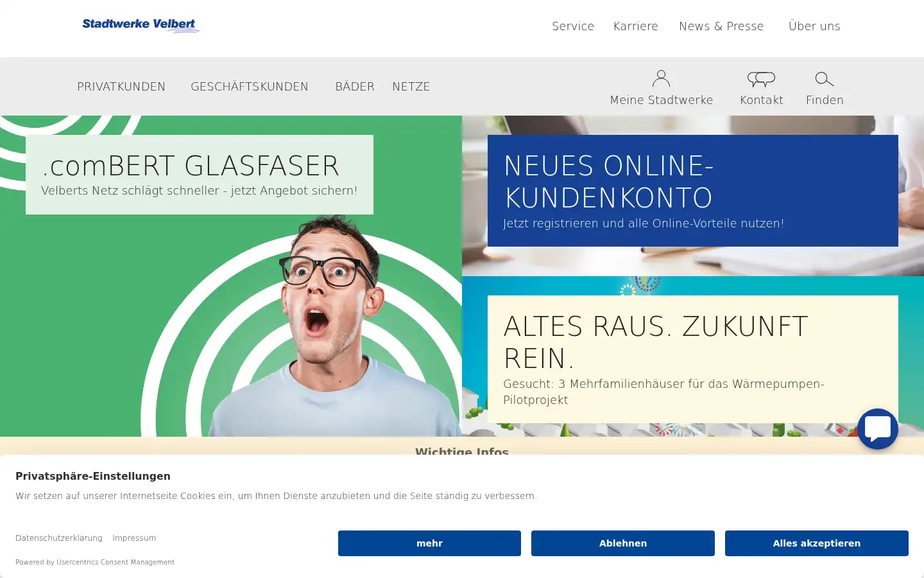
Task: Open the Service menu
Action: [x=573, y=26]
